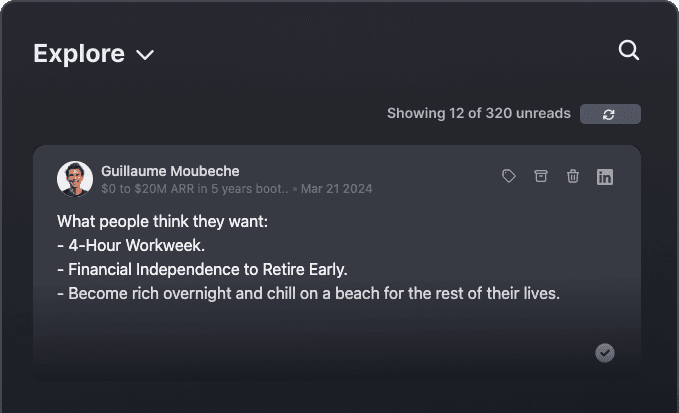679x413 pixels.
Task: Click the faded empty area below post text
Action: point(300,340)
